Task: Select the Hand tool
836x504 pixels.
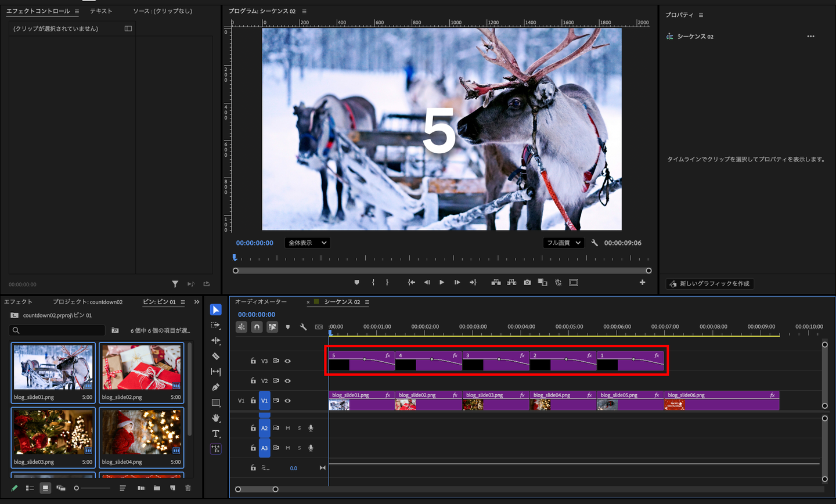Action: tap(215, 418)
